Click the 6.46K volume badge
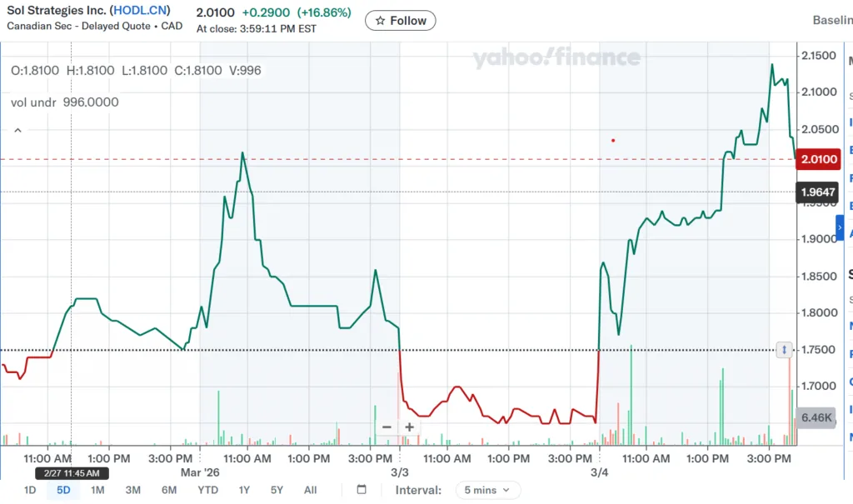 click(817, 417)
